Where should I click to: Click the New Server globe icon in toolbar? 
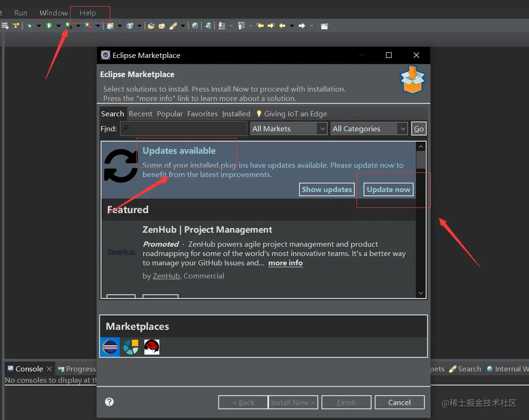(110, 26)
